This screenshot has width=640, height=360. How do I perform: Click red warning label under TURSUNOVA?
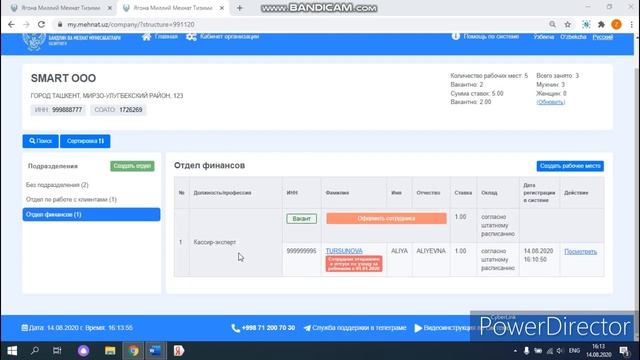[354, 264]
